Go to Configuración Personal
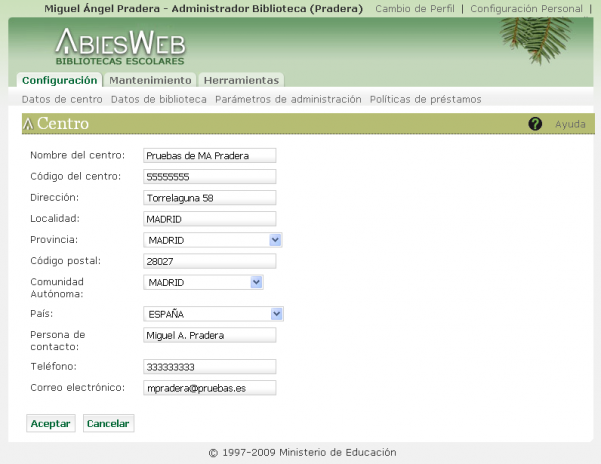Image resolution: width=601 pixels, height=464 pixels. click(x=526, y=8)
